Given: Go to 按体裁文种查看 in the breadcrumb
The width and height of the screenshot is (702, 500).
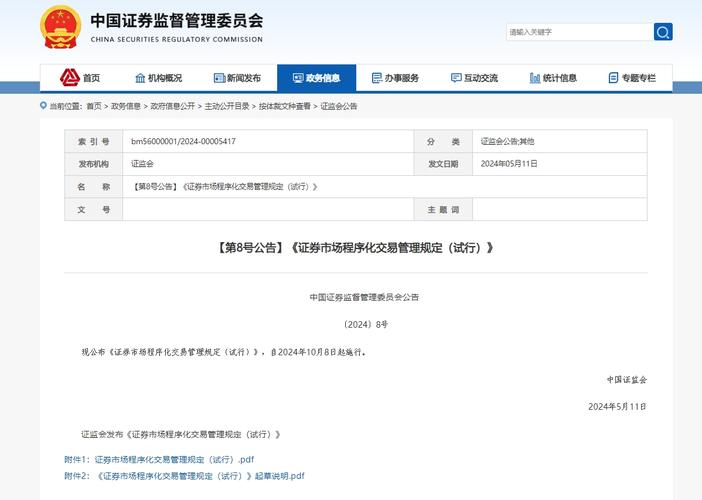Looking at the screenshot, I should (x=285, y=106).
